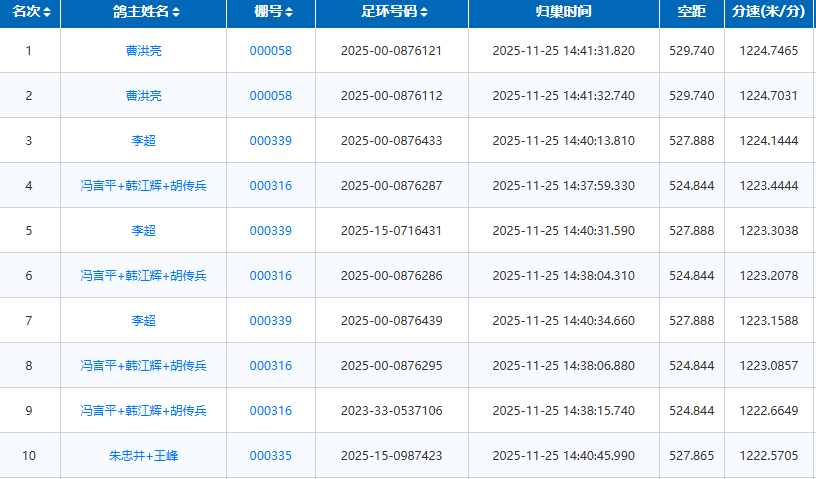Click loft number 000335
The width and height of the screenshot is (816, 479).
tap(270, 456)
